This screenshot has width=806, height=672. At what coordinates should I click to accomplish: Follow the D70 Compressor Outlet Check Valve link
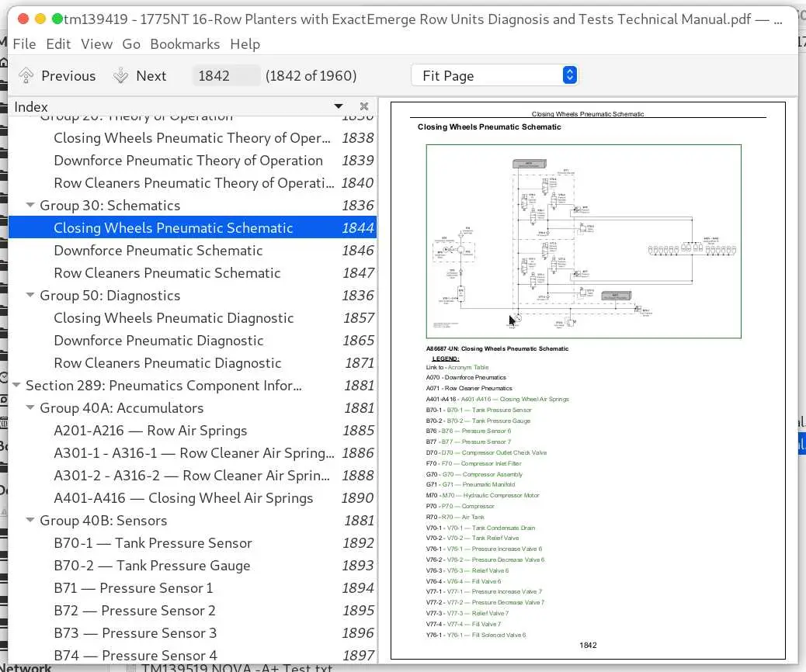pyautogui.click(x=494, y=452)
